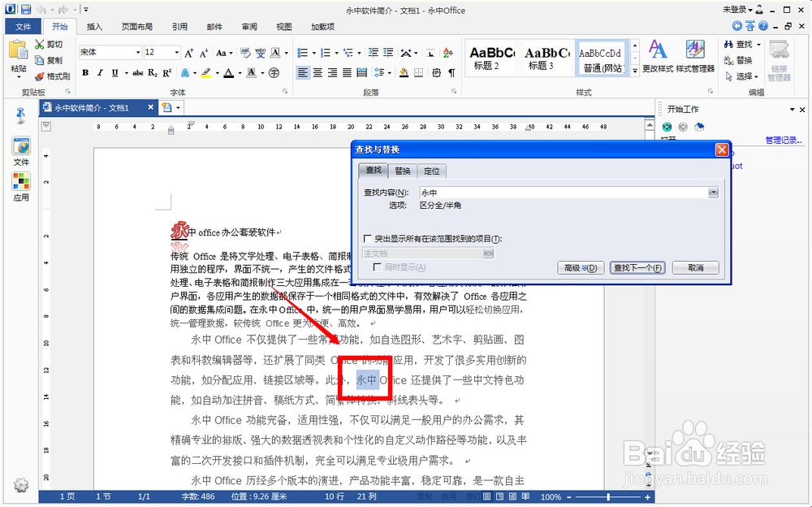Open the 管理记录.. link

point(784,140)
